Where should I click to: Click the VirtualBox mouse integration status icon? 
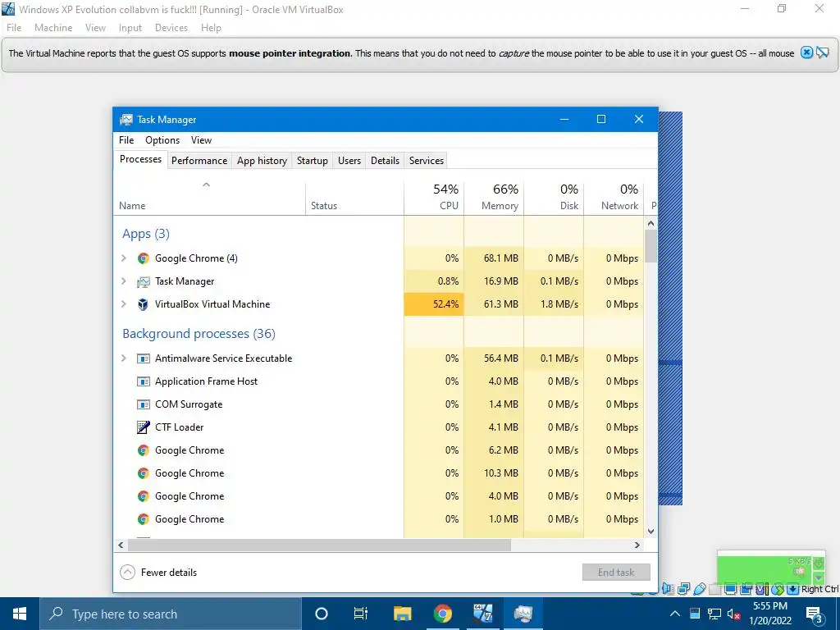(778, 589)
